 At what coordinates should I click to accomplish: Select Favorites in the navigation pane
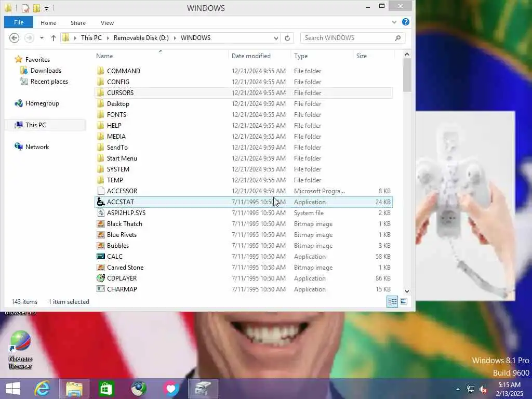(32, 59)
